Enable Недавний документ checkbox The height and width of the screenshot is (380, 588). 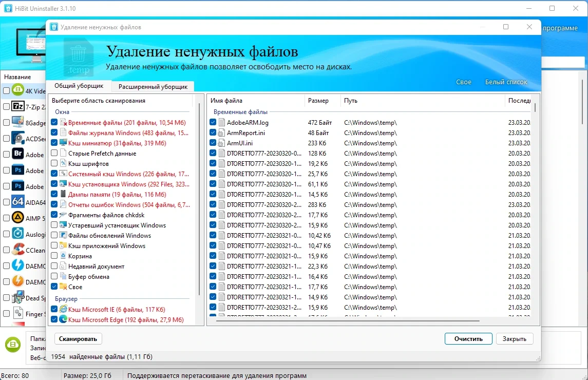point(54,266)
